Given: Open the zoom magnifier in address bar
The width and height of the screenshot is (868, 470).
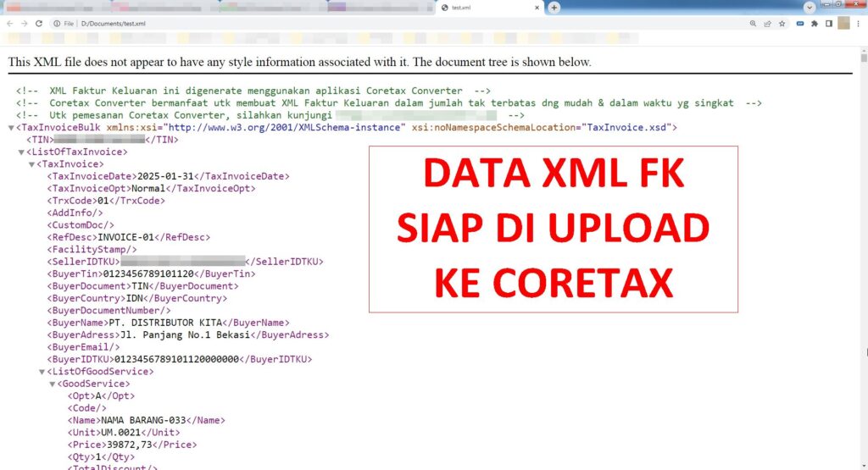Looking at the screenshot, I should 753,24.
